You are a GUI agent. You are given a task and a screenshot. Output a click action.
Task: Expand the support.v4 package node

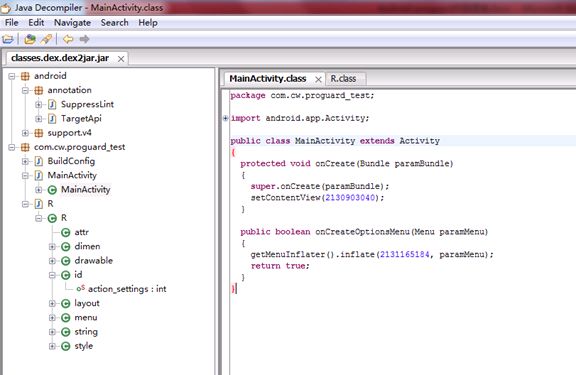tap(25, 133)
